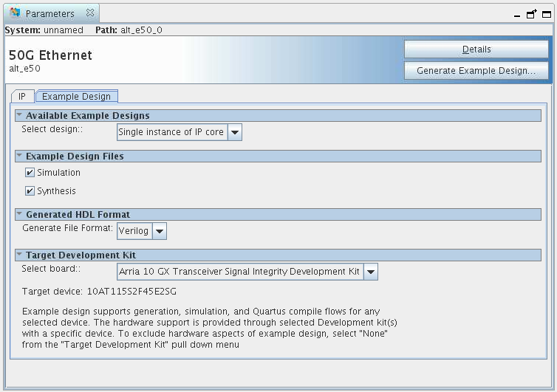Click the Generate File Format label
Image resolution: width=557 pixels, height=392 pixels.
[x=67, y=228]
